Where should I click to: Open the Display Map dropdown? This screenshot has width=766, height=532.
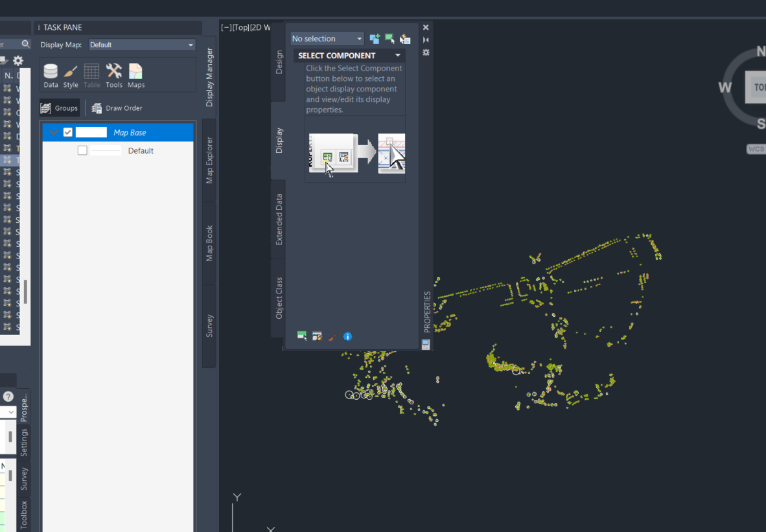tap(190, 44)
